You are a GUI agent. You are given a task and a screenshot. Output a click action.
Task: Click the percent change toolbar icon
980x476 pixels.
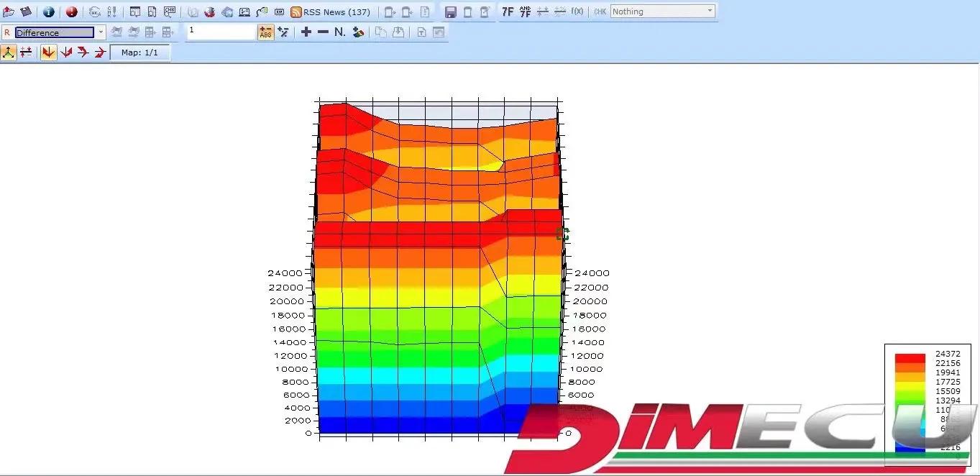point(283,32)
